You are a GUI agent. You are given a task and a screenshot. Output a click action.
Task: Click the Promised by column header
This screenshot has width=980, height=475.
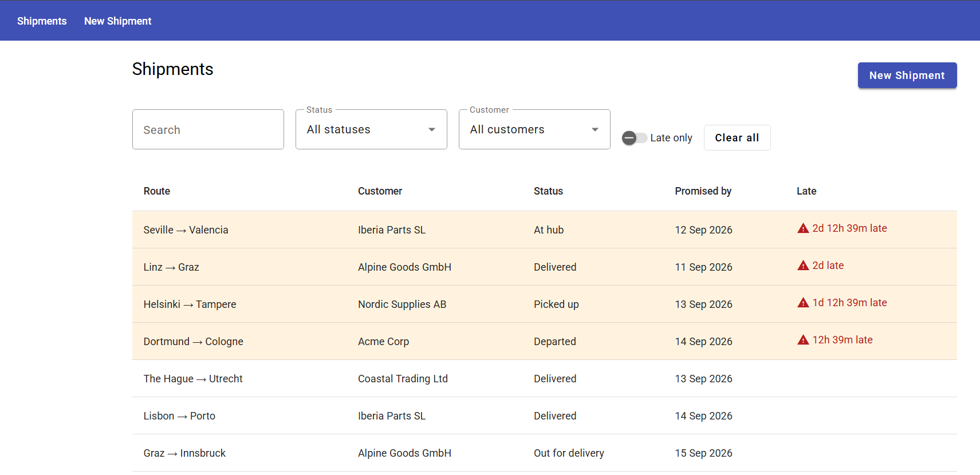tap(703, 191)
